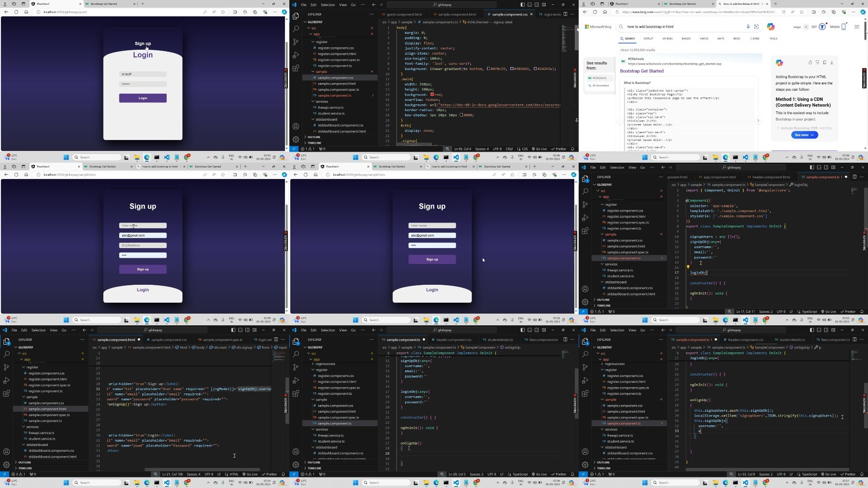Open Source Control in CSS editor window
The height and width of the screenshot is (488, 868).
(296, 42)
